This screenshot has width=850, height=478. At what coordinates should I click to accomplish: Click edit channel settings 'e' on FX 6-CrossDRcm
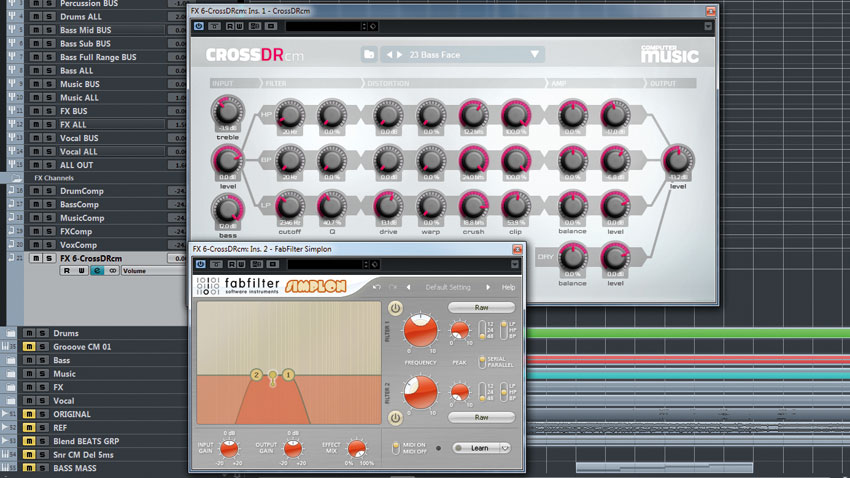pos(97,270)
